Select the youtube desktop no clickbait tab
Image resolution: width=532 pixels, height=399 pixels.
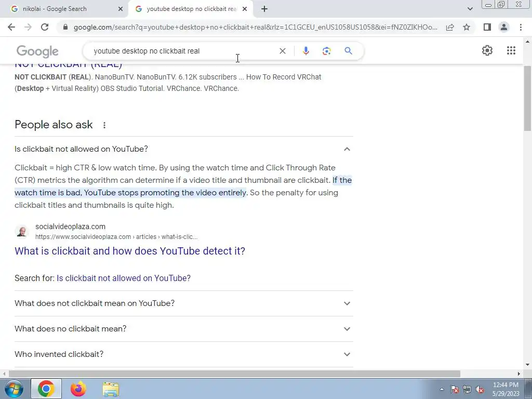(x=191, y=9)
